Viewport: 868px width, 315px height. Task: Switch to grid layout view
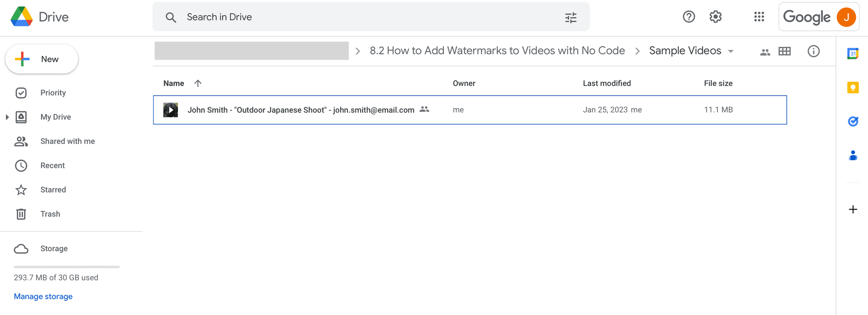[785, 51]
